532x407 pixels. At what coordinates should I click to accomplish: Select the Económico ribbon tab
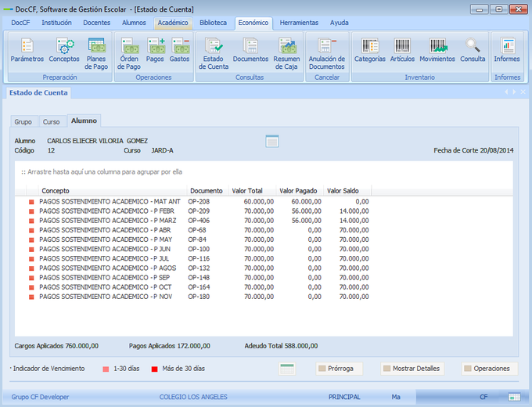coord(253,23)
